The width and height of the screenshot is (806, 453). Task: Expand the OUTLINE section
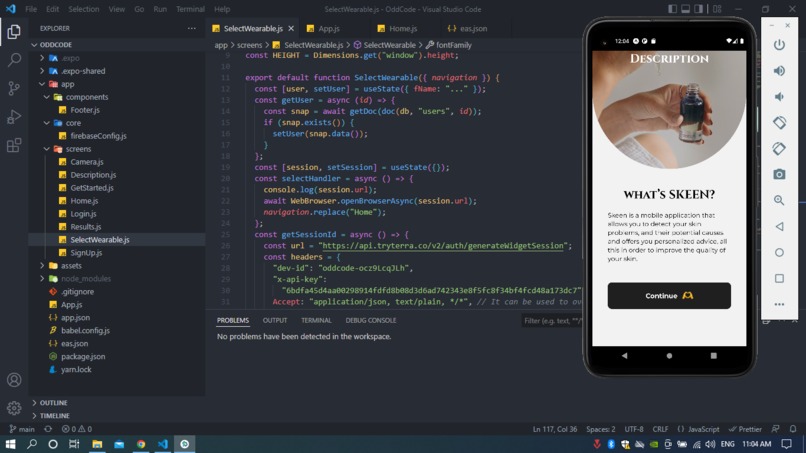click(53, 403)
